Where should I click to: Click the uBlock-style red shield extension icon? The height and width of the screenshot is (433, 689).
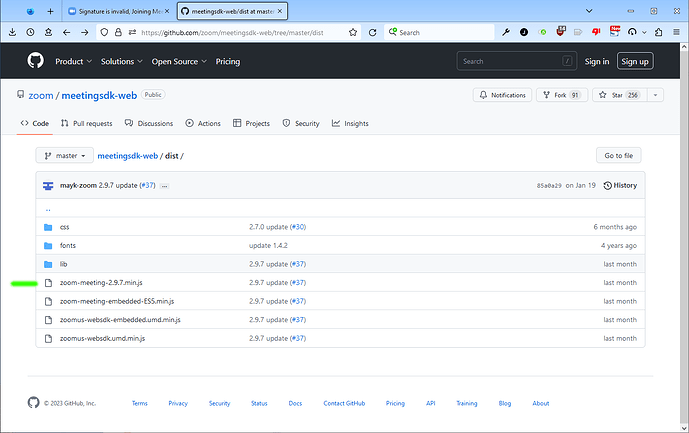pyautogui.click(x=560, y=32)
